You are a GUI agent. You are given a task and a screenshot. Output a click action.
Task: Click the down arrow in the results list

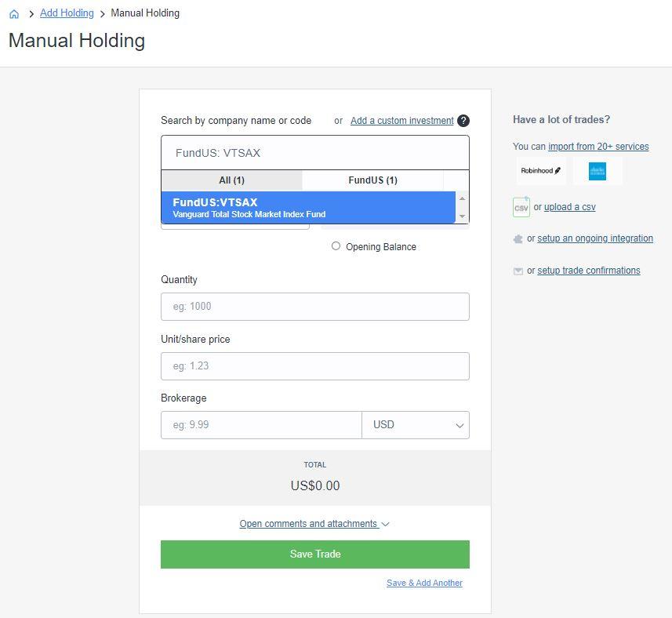(463, 216)
